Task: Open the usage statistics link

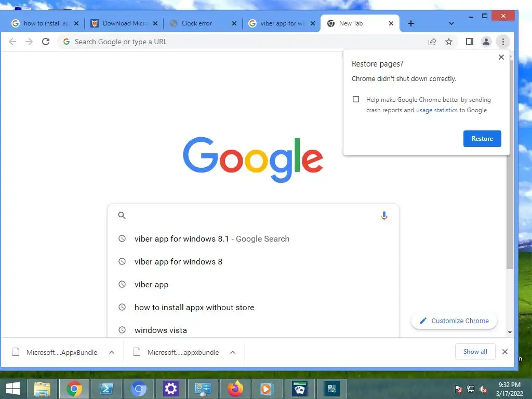Action: pos(436,110)
